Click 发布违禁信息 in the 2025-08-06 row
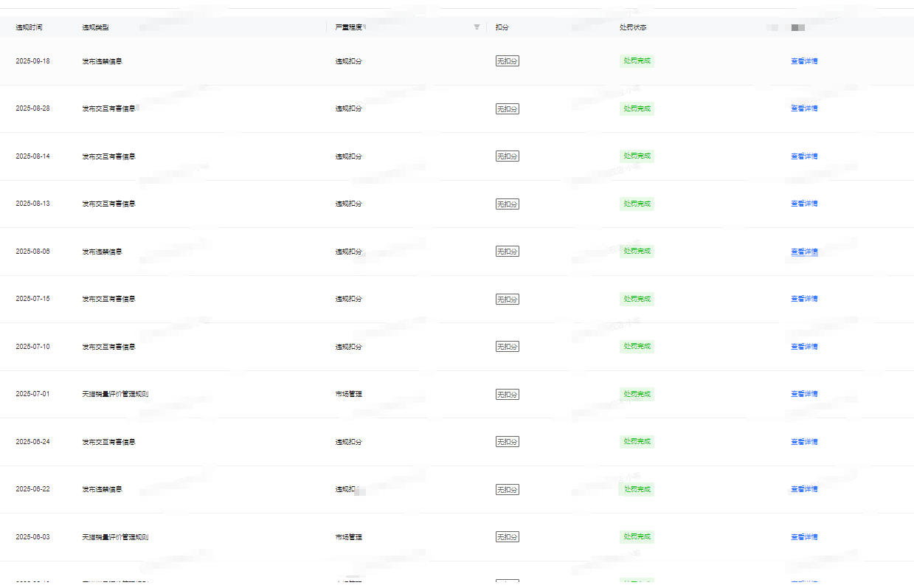This screenshot has width=914, height=588. pos(102,252)
